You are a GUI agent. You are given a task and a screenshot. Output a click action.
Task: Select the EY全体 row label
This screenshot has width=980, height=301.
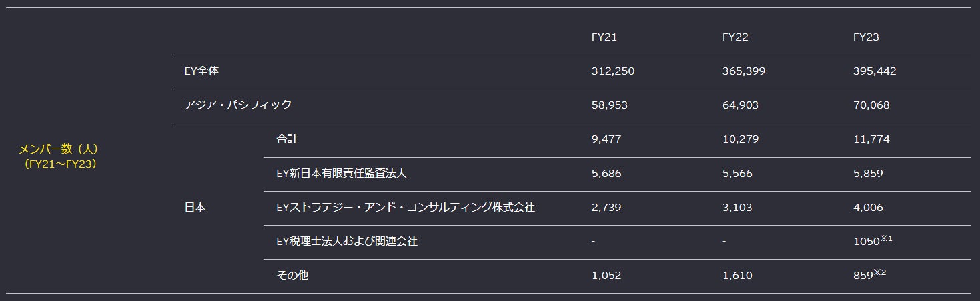(199, 71)
